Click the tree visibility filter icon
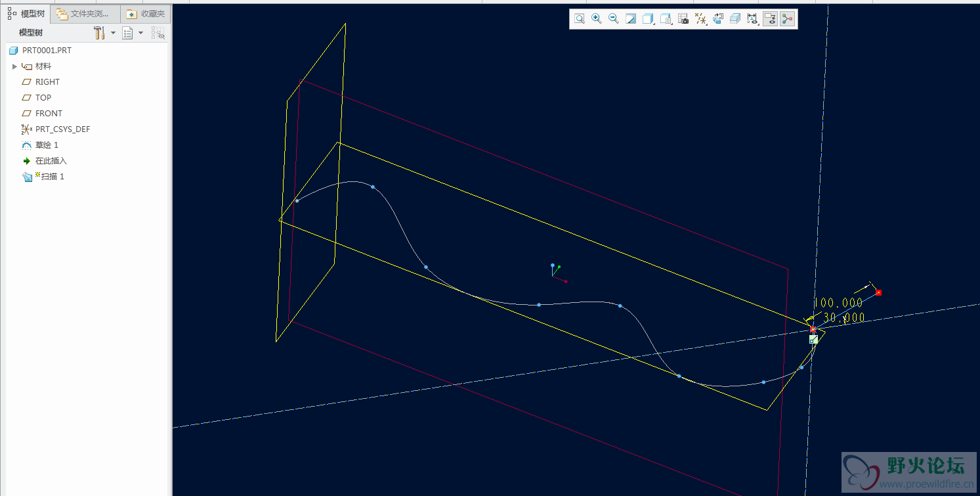The image size is (980, 496). click(x=158, y=32)
